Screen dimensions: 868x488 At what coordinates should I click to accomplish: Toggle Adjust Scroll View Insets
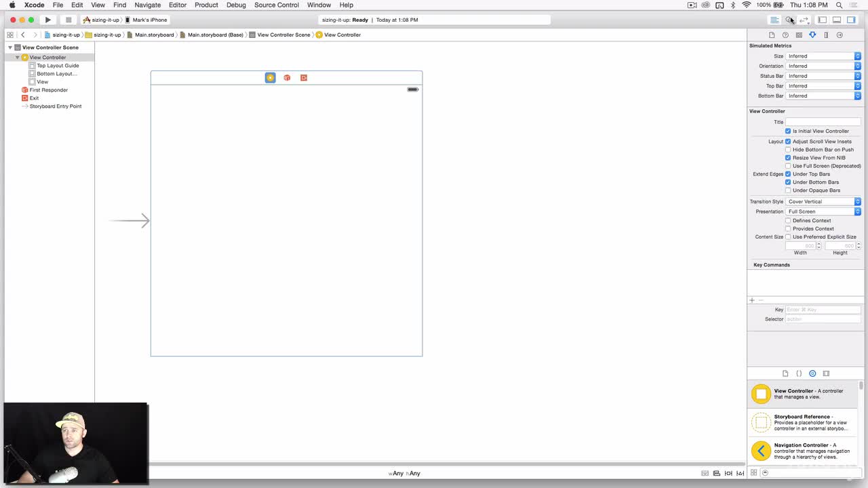click(788, 142)
